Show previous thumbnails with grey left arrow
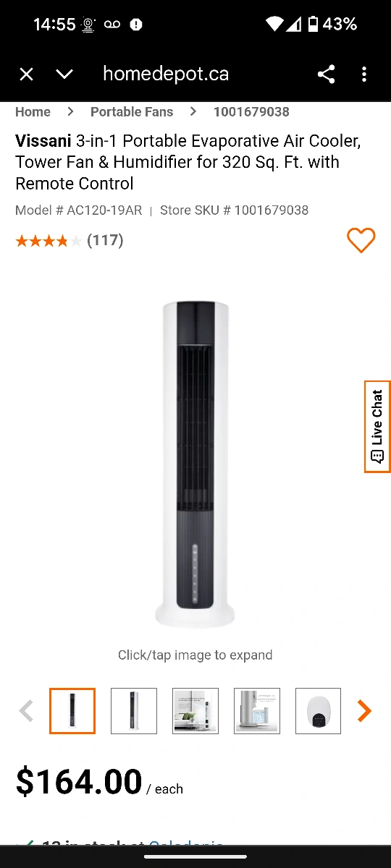 point(26,711)
